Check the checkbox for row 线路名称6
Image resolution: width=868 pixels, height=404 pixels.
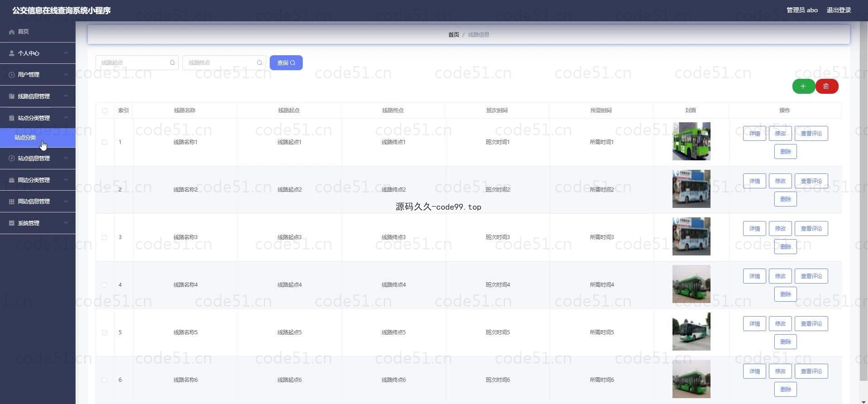coord(105,380)
